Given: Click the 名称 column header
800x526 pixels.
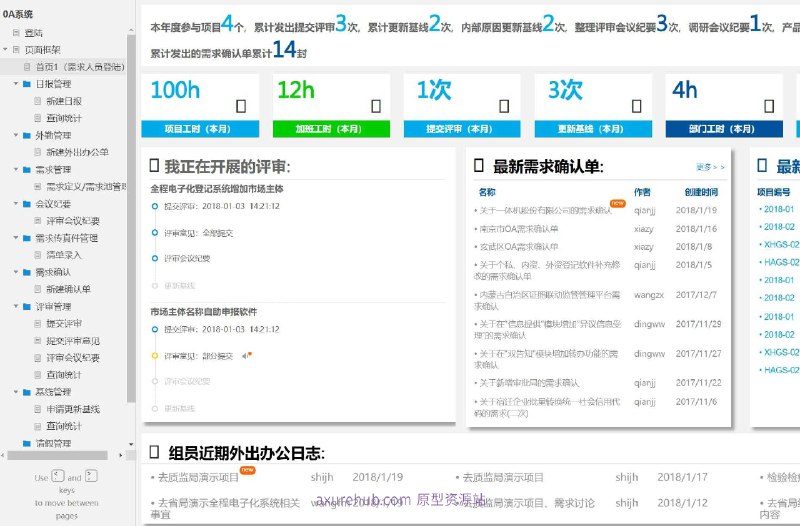Looking at the screenshot, I should (487, 192).
